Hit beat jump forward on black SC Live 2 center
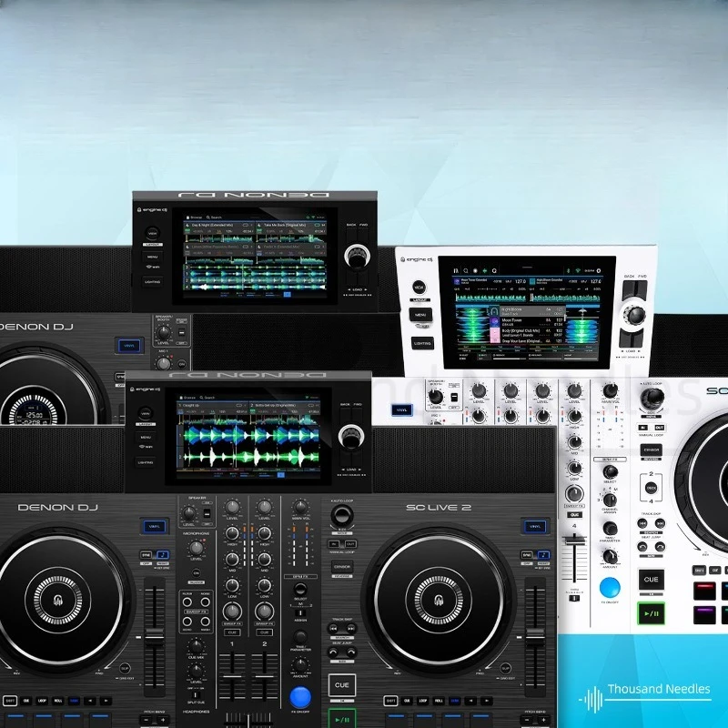The width and height of the screenshot is (728, 728). 351,652
